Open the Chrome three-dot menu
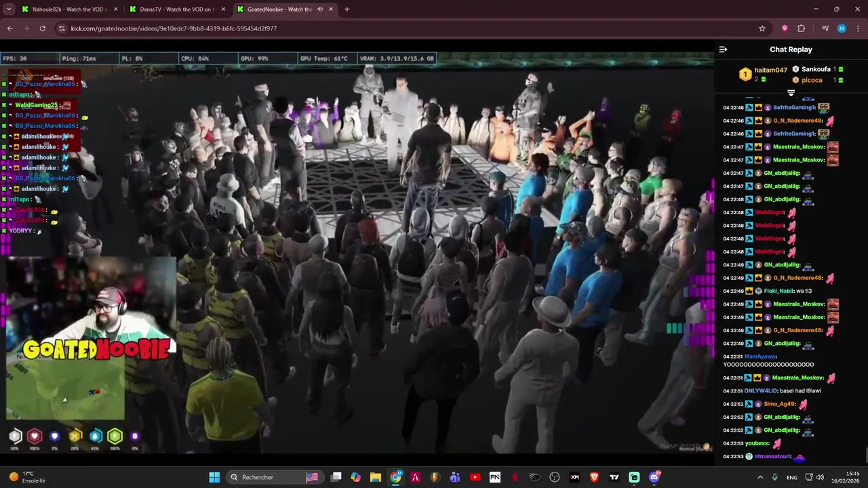 coord(858,28)
